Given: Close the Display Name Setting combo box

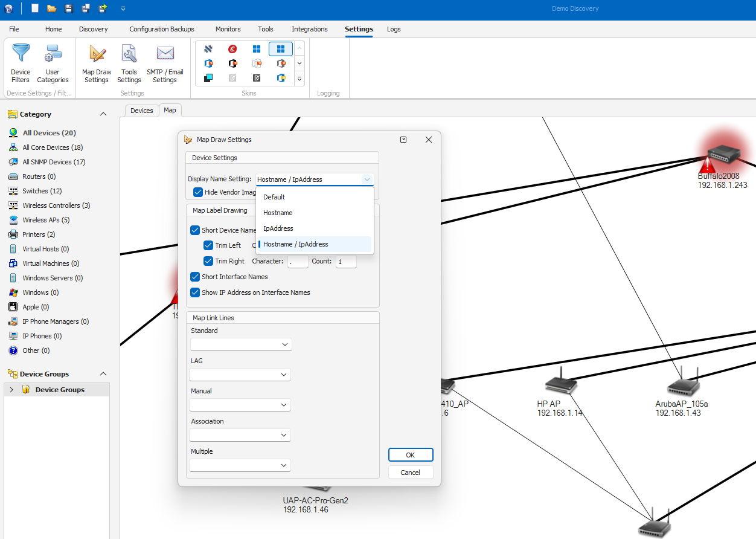Looking at the screenshot, I should (x=367, y=179).
